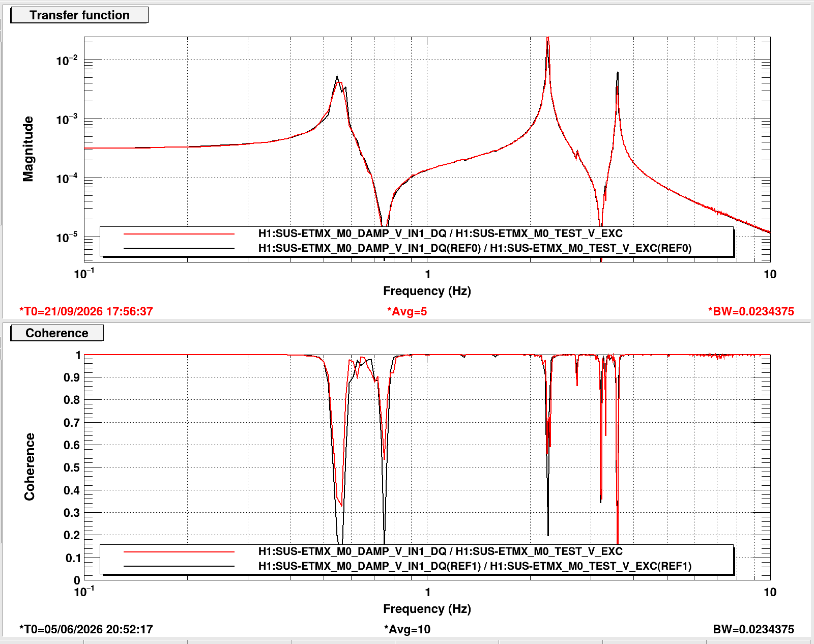
Task: Click the 10⁻² magnitude tick label
Action: click(67, 61)
